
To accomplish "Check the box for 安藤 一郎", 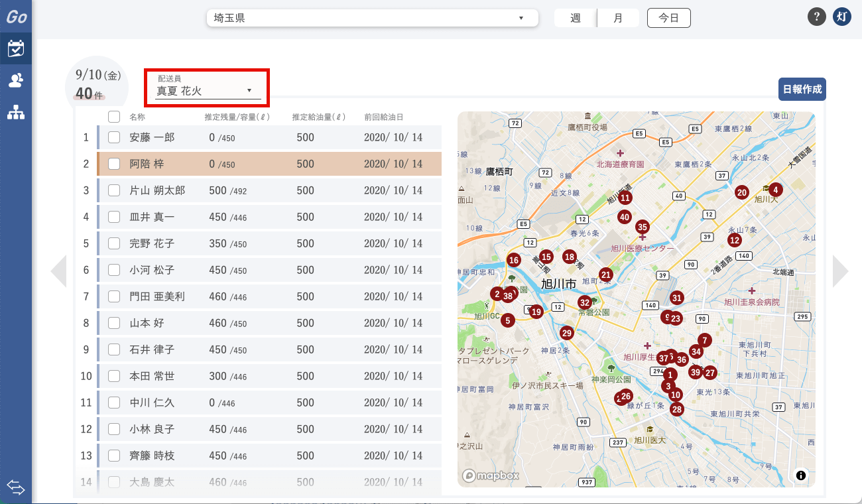I will coord(114,137).
